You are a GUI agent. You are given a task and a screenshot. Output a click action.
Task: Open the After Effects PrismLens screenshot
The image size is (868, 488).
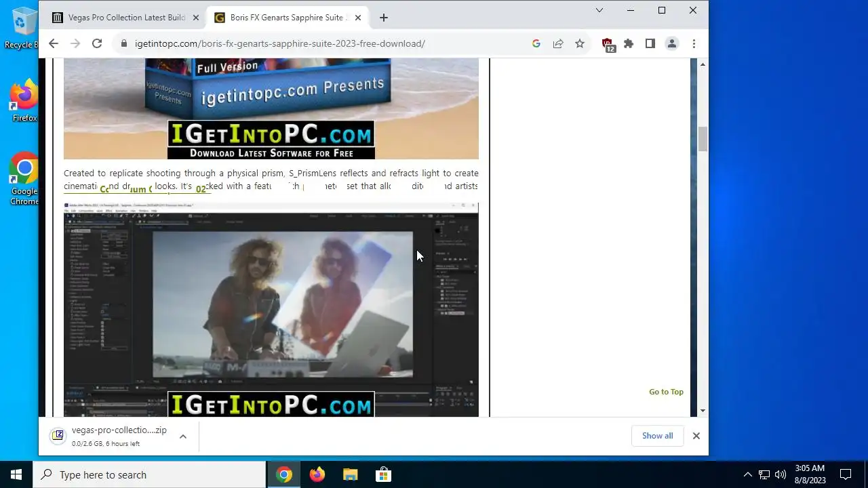pyautogui.click(x=271, y=309)
